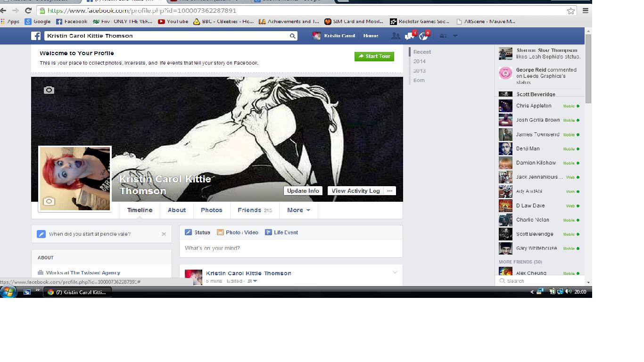Click in the 'What's on your mind?' box
The height and width of the screenshot is (362, 644).
tap(291, 248)
